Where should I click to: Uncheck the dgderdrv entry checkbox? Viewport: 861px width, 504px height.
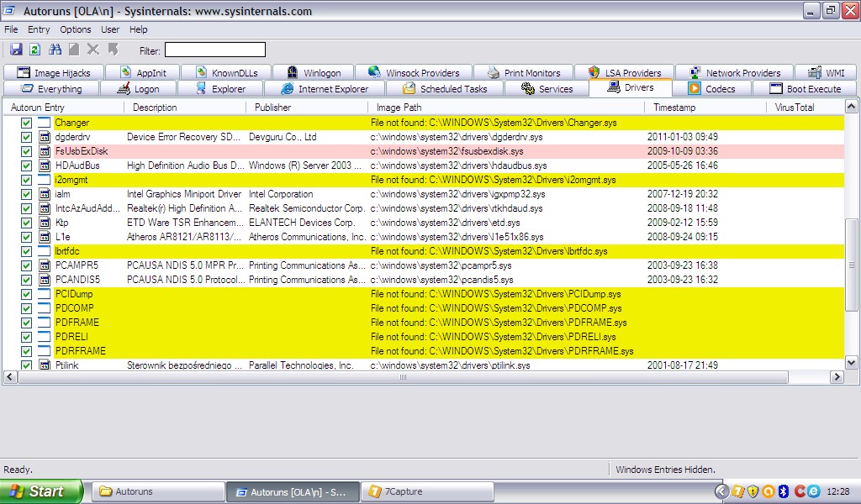click(26, 137)
